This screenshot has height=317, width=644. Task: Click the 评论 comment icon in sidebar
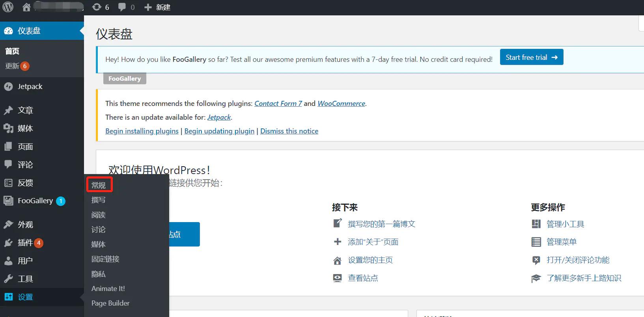8,164
